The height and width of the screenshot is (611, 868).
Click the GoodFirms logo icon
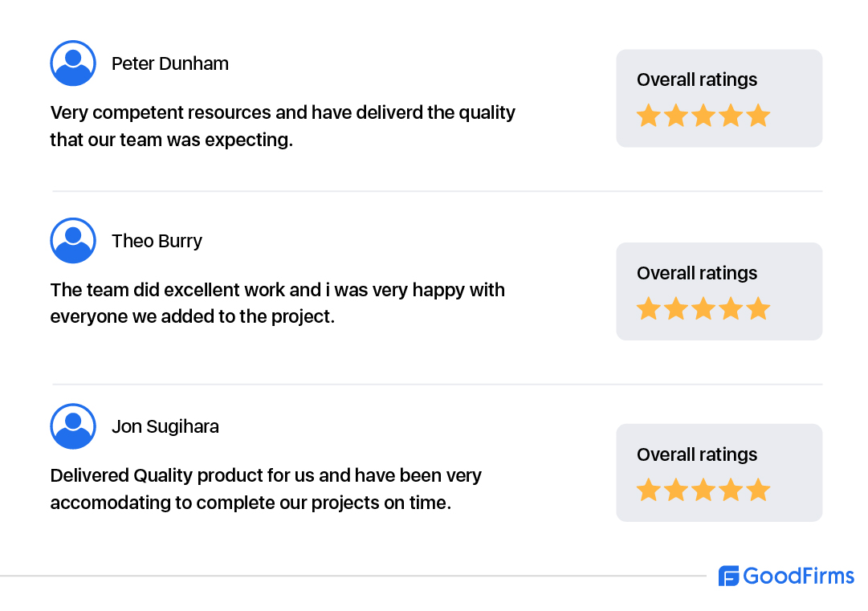728,576
